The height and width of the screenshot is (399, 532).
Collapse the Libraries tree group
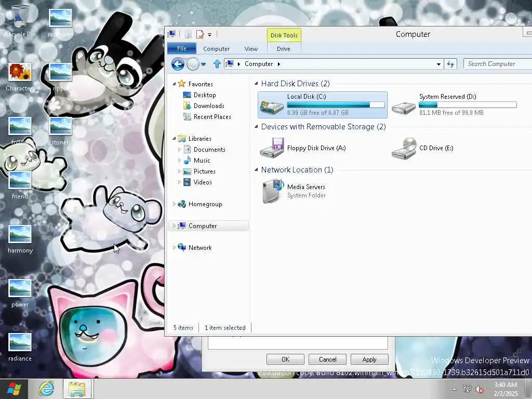point(174,138)
